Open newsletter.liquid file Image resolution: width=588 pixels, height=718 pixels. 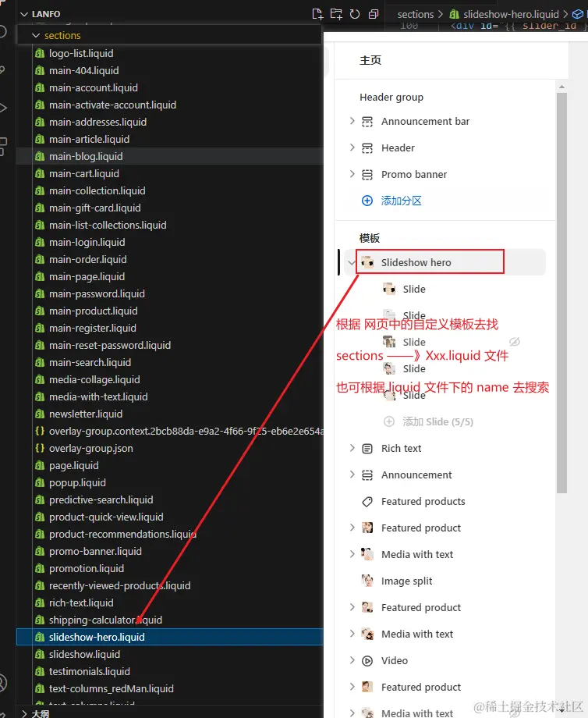[86, 414]
